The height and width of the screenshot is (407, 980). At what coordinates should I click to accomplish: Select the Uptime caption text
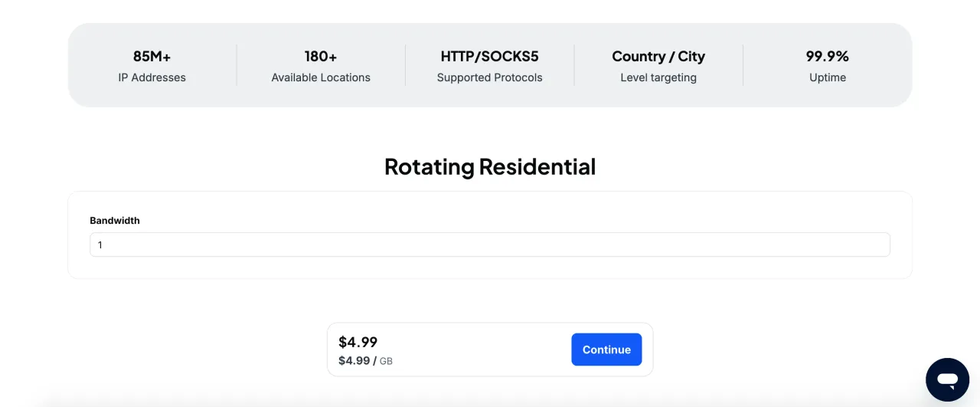(x=827, y=77)
